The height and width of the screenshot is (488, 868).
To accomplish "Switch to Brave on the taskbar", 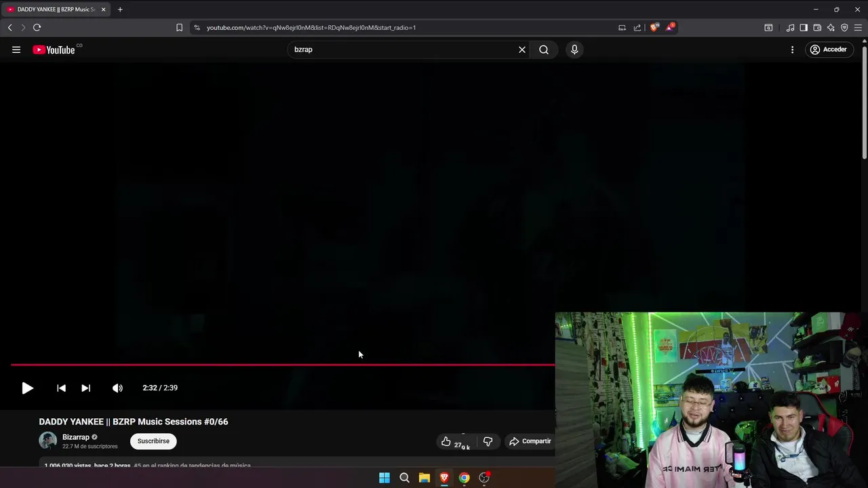I will 444,478.
